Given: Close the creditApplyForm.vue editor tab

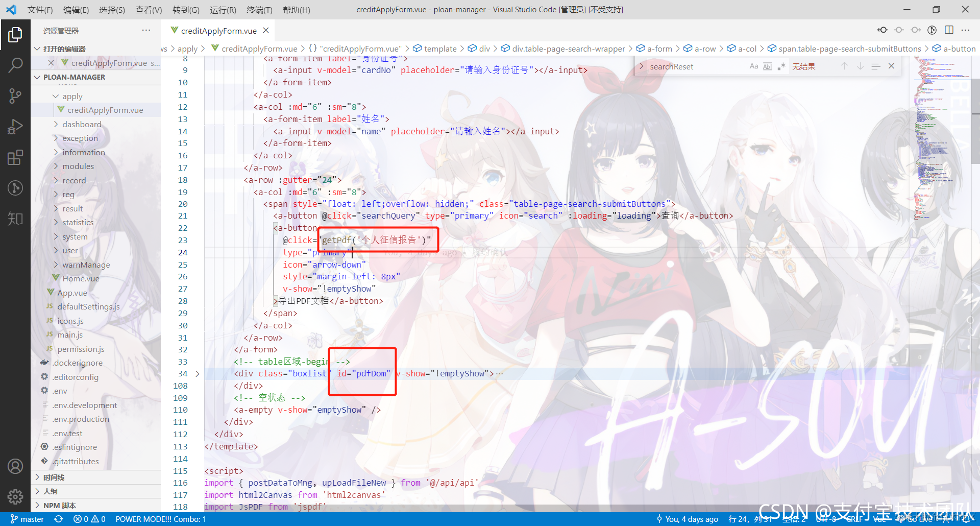Looking at the screenshot, I should (266, 31).
